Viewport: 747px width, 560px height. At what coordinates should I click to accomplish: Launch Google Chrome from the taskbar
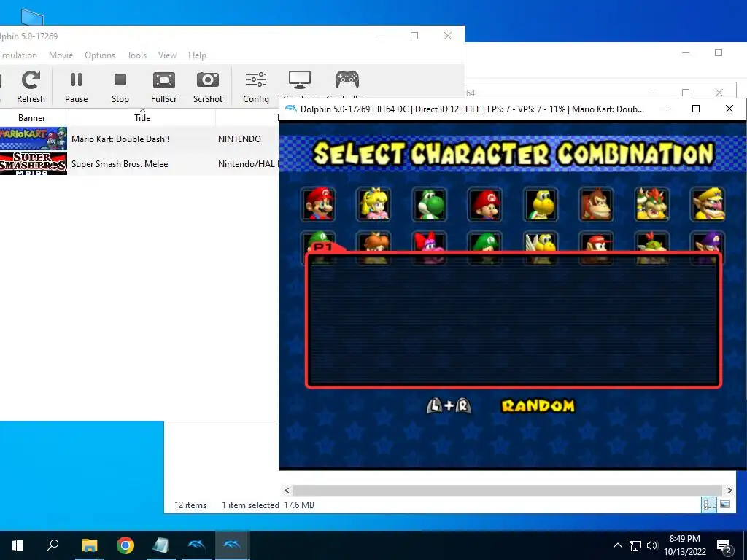(x=125, y=545)
